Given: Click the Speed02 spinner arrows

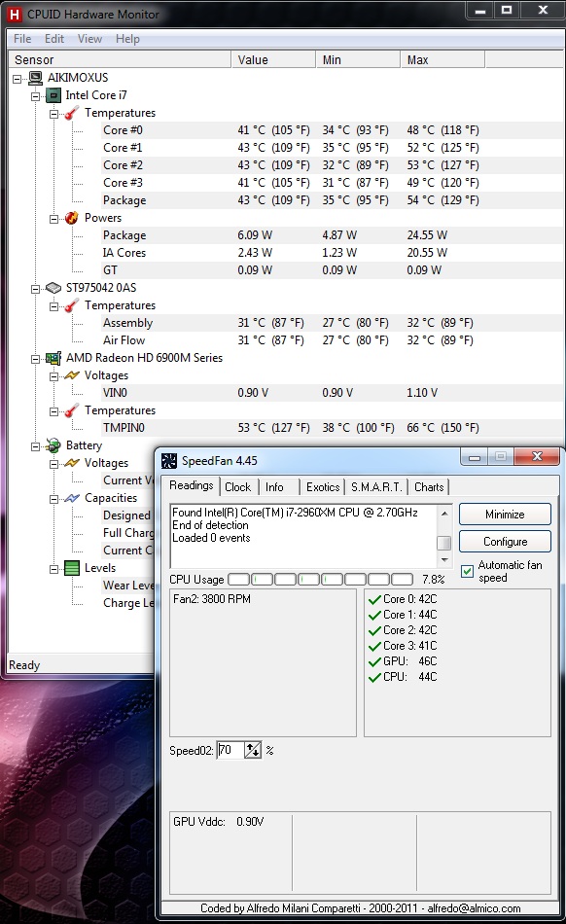Looking at the screenshot, I should (253, 750).
